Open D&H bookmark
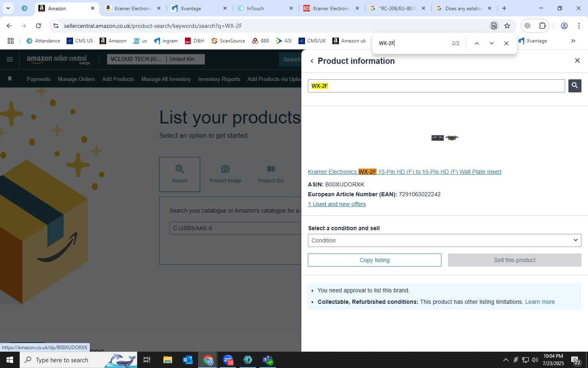Viewport: 588px width, 368px height. (194, 41)
